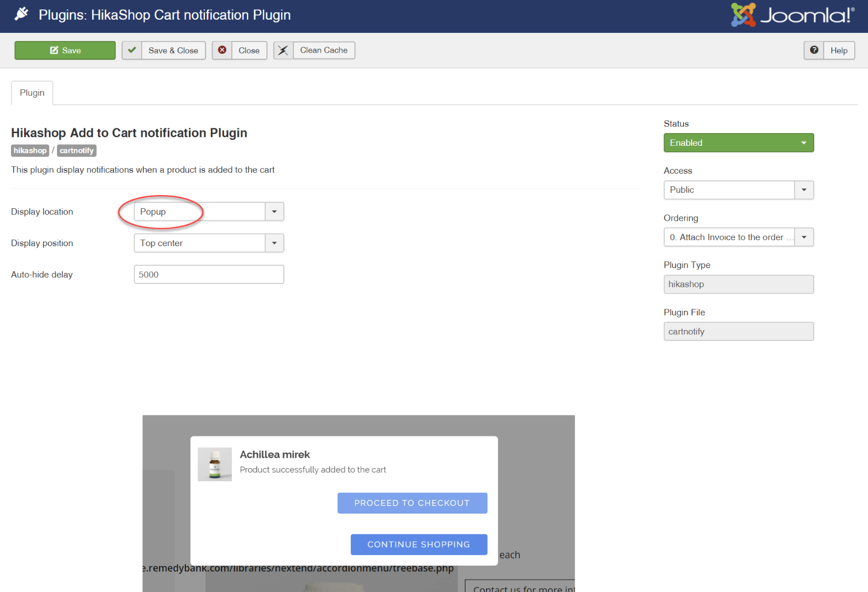Click the cartnotify badge label
The image size is (868, 592).
(x=77, y=151)
